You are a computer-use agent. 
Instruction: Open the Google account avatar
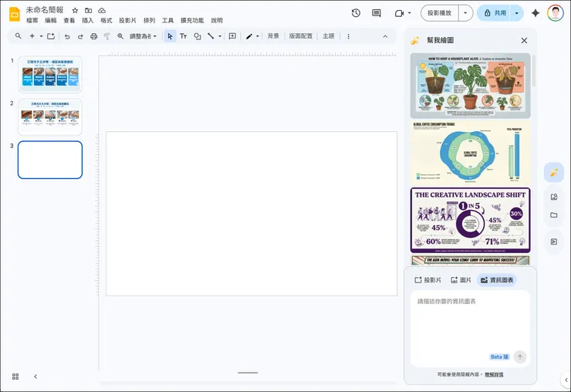tap(555, 13)
